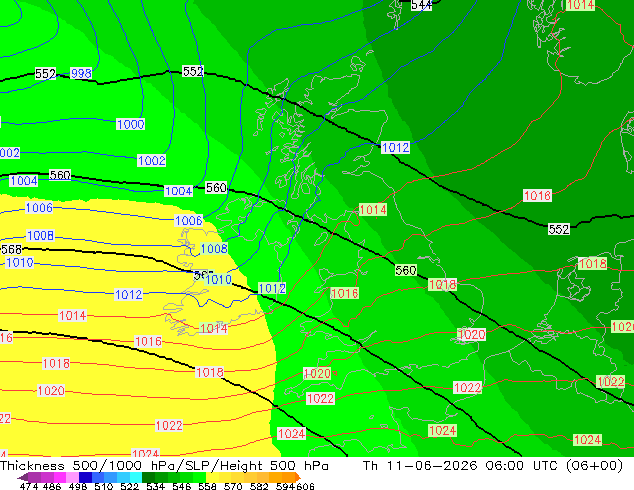Click the 544 height label at top
The image size is (634, 490).
421,5
